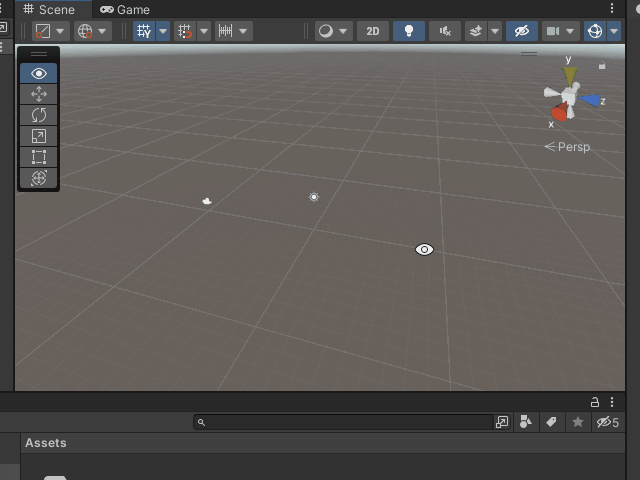Click the tool handle position button
Viewport: 640px width, 480px height.
point(43,31)
